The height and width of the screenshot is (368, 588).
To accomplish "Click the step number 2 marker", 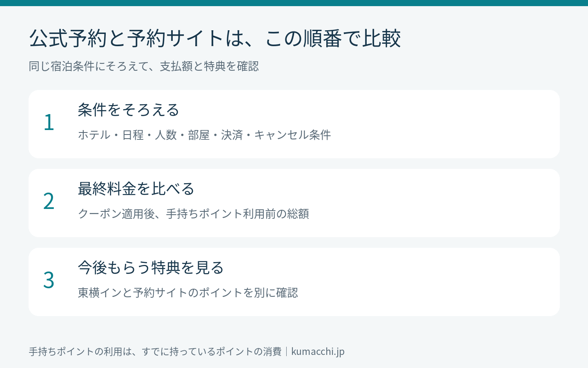I will pyautogui.click(x=49, y=201).
